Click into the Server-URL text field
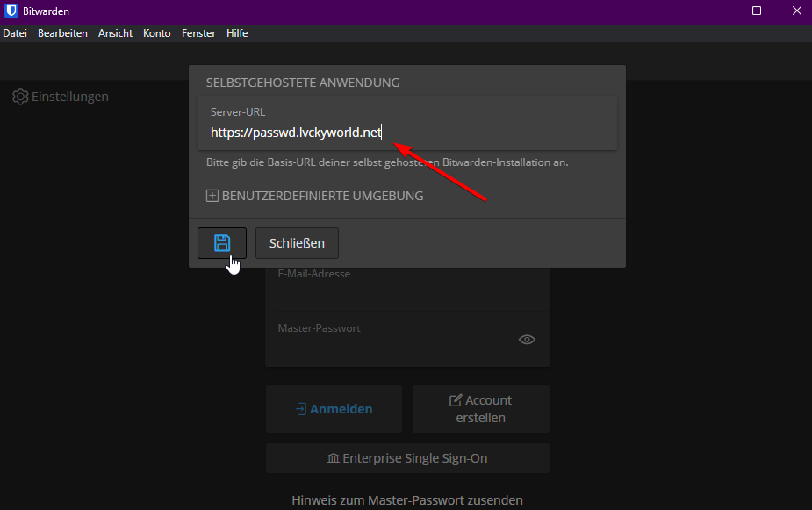Image resolution: width=812 pixels, height=510 pixels. [406, 133]
